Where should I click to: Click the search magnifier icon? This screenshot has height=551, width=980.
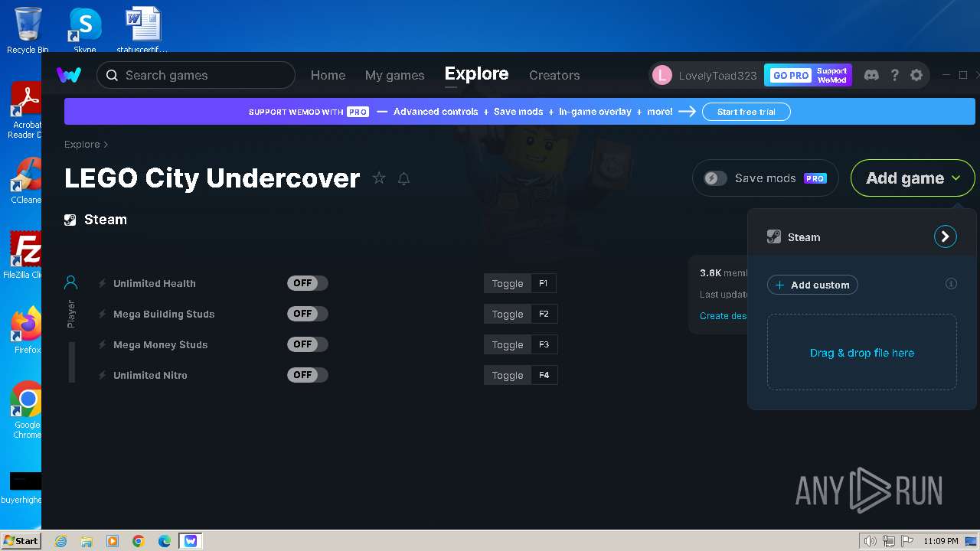pyautogui.click(x=112, y=75)
